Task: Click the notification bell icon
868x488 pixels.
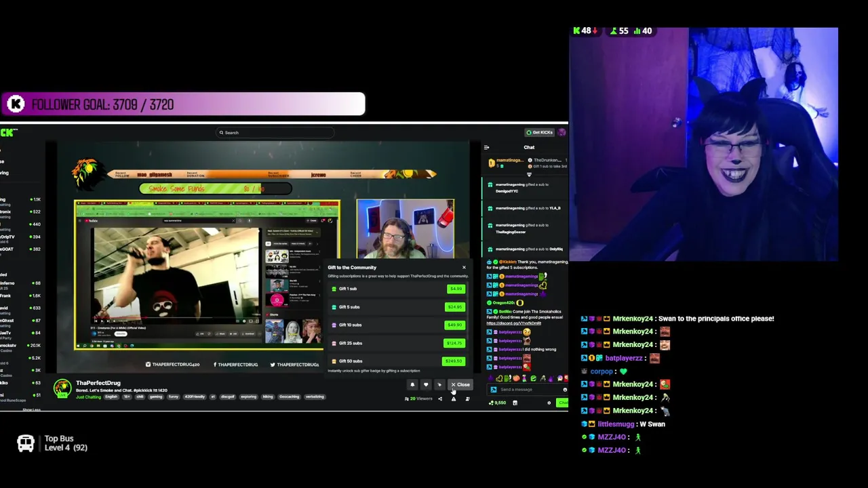Action: coord(412,384)
